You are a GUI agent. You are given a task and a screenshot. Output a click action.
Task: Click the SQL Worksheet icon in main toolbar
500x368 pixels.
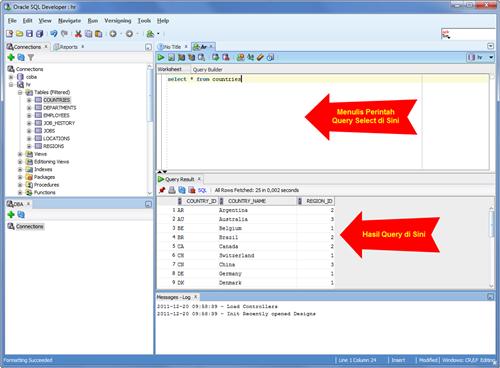click(150, 34)
